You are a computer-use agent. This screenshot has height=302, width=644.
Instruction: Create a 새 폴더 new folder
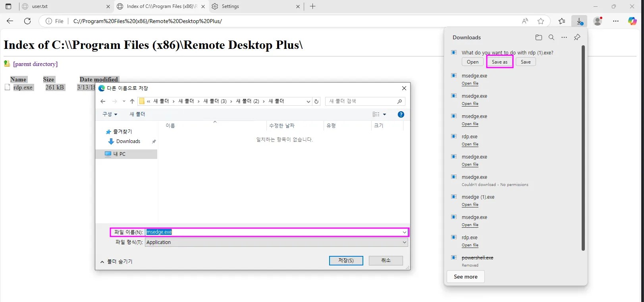pos(137,114)
